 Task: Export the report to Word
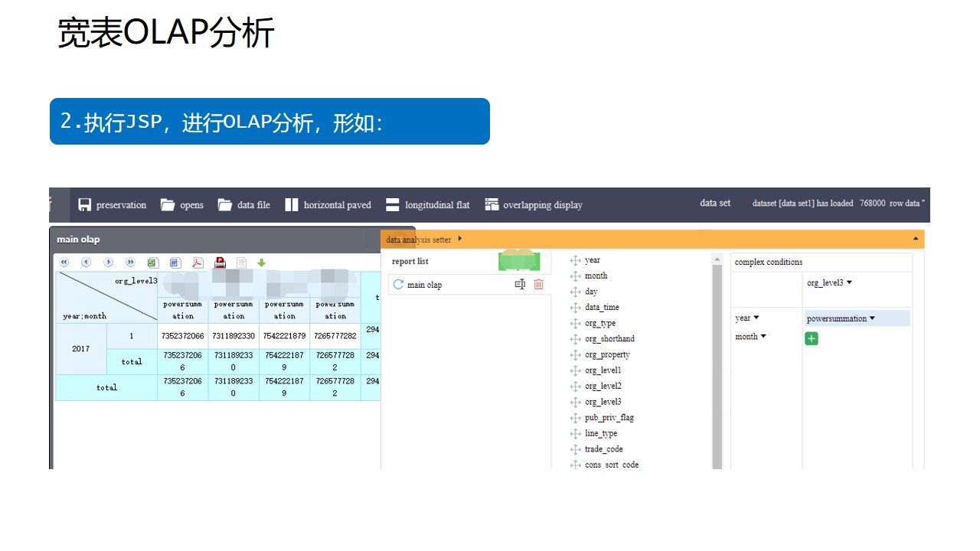click(x=175, y=262)
